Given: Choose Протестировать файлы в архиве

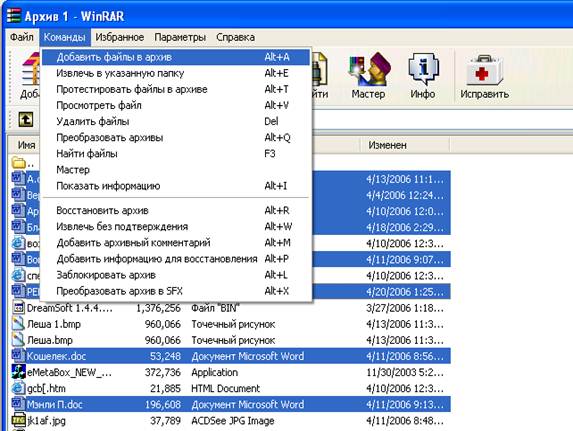Looking at the screenshot, I should point(176,89).
